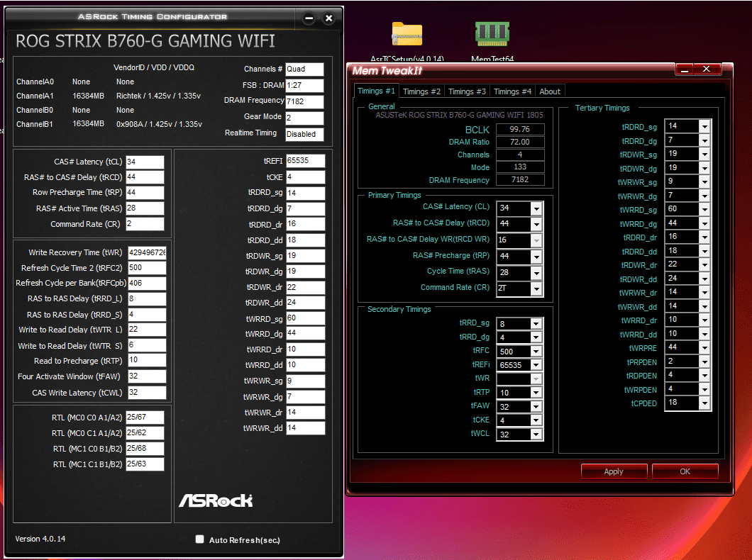The height and width of the screenshot is (560, 752).
Task: Click the RTL (MC1 C1 B1/B2) field
Action: pyautogui.click(x=145, y=464)
